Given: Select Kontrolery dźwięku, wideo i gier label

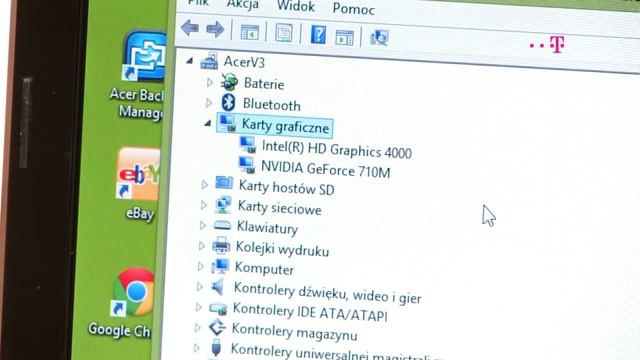Looking at the screenshot, I should click(327, 294).
